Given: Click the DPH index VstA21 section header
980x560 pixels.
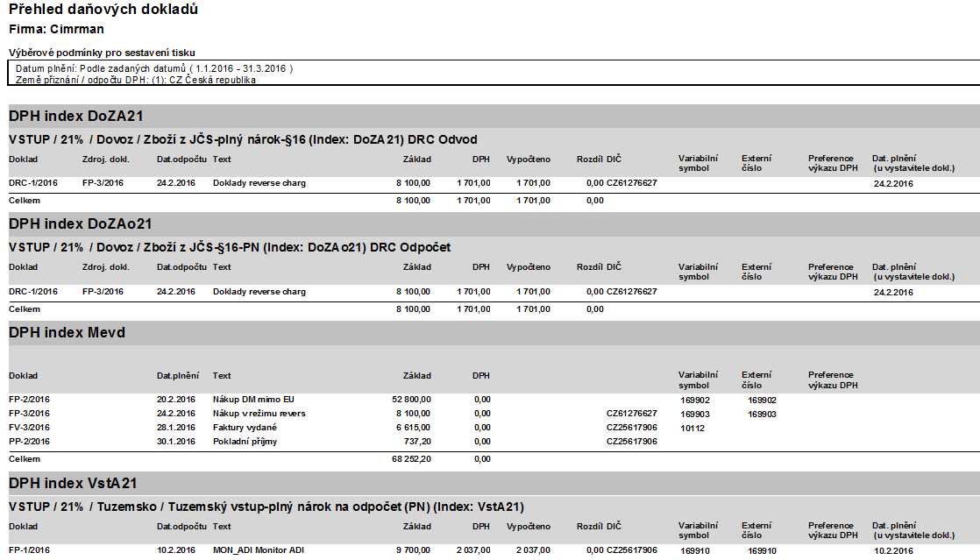Looking at the screenshot, I should [x=73, y=483].
